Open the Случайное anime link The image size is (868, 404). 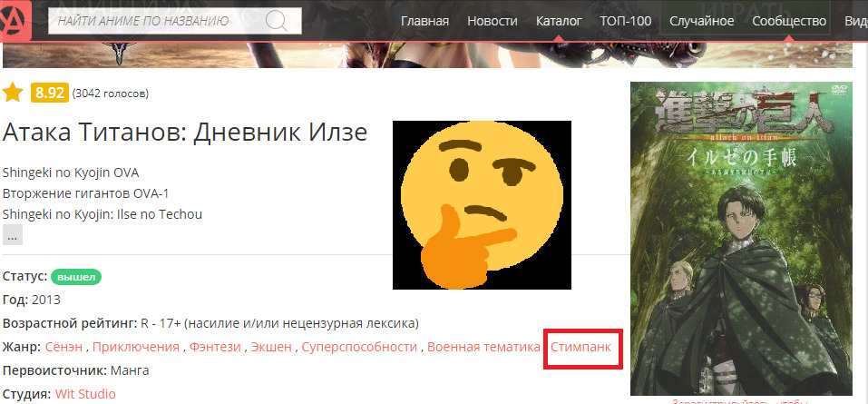(702, 21)
